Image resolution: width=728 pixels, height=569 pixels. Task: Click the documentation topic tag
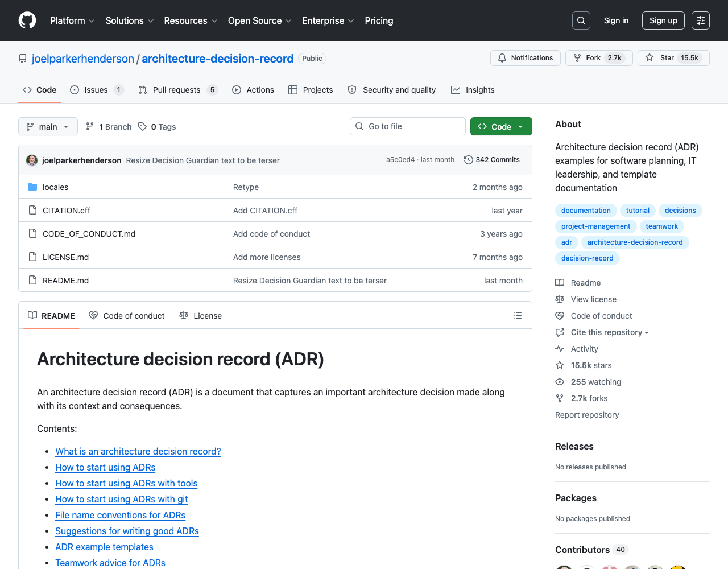click(x=586, y=211)
